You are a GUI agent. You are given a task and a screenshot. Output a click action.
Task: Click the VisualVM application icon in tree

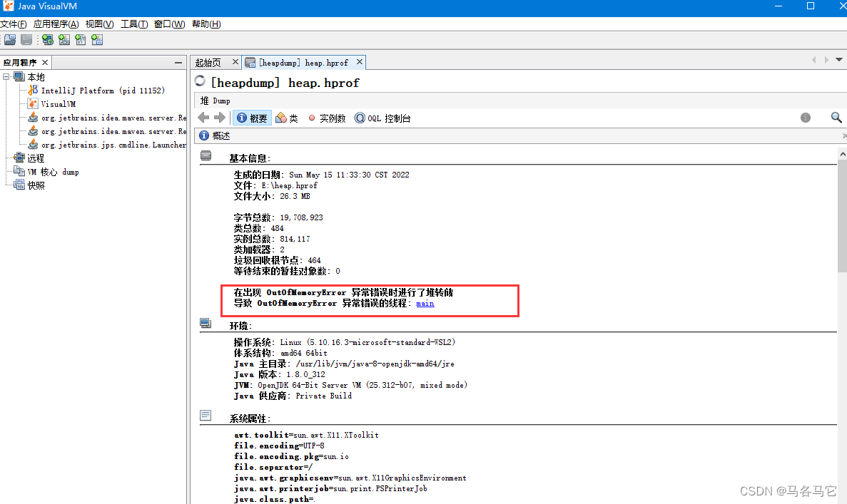(x=33, y=103)
